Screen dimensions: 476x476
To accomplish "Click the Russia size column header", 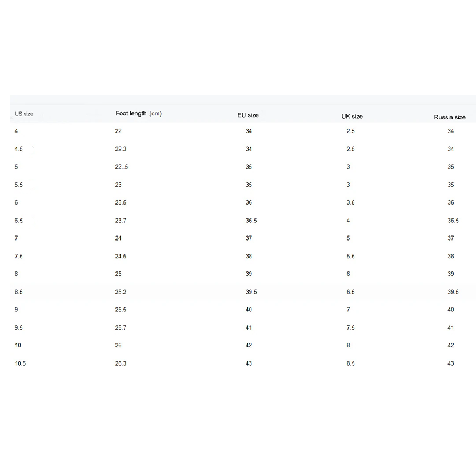I will tap(450, 117).
